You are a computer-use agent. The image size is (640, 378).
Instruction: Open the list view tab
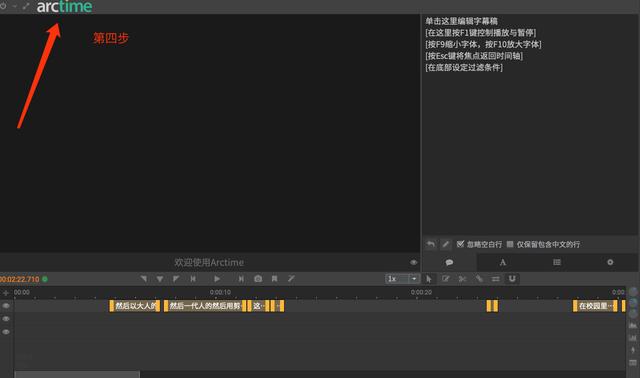coord(557,262)
